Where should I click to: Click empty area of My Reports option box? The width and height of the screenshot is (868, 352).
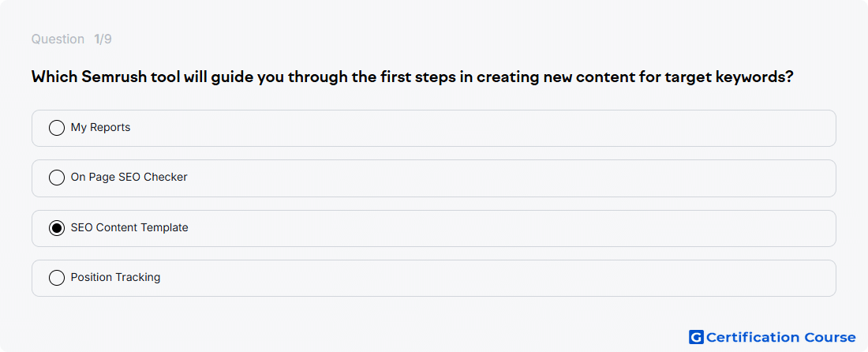pyautogui.click(x=481, y=128)
